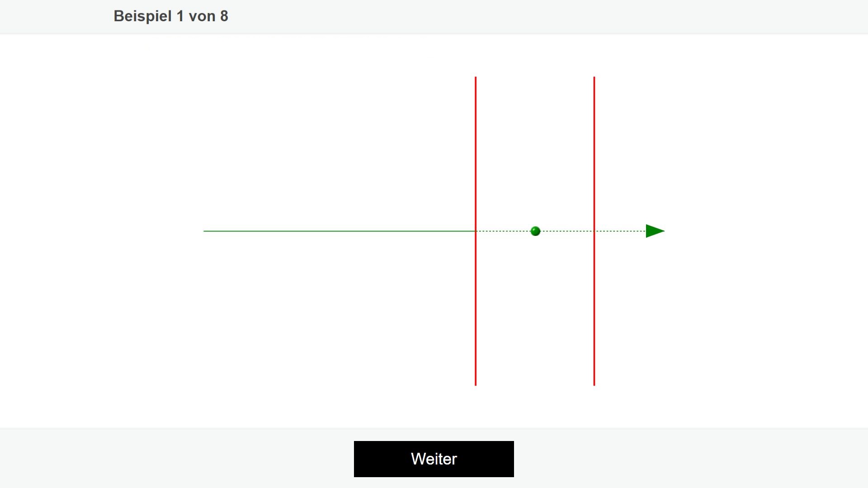This screenshot has height=488, width=868.
Task: Click the word von in the heading
Action: (x=202, y=16)
